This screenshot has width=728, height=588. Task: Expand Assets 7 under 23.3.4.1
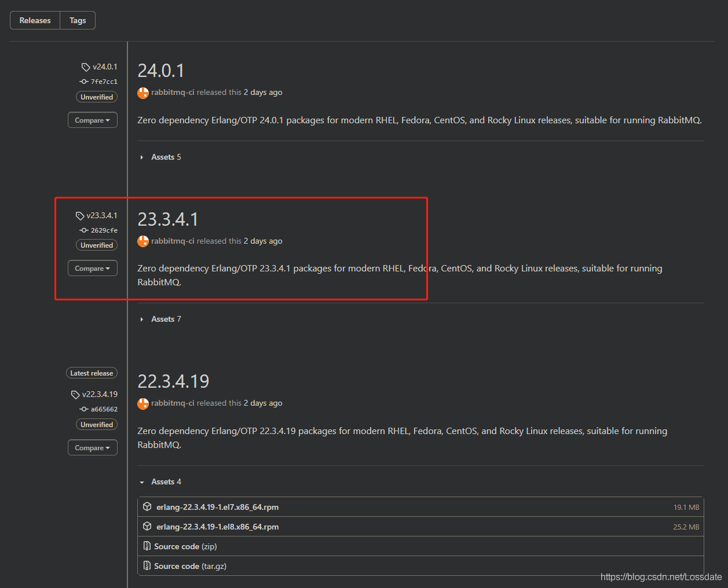[x=160, y=319]
